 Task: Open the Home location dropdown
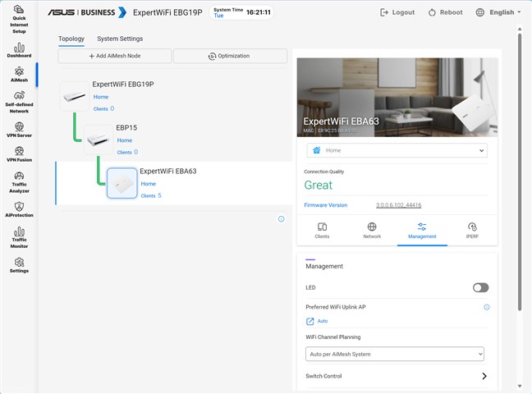point(397,151)
